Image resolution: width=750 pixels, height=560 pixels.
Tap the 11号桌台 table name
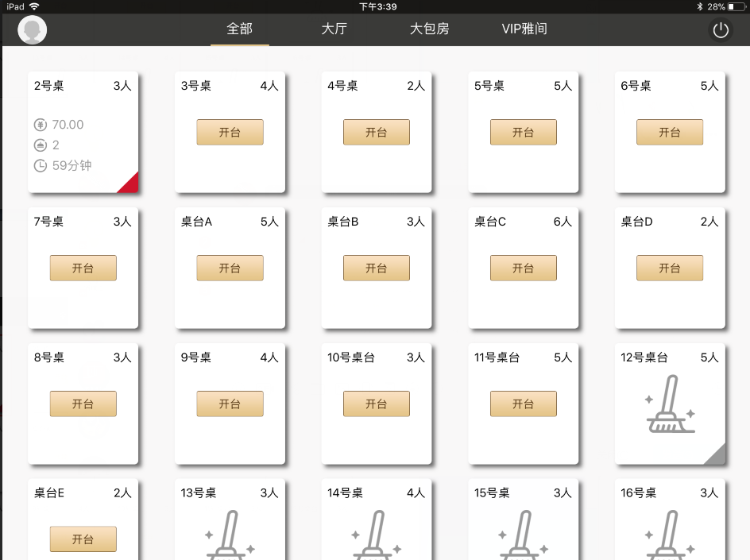[497, 357]
